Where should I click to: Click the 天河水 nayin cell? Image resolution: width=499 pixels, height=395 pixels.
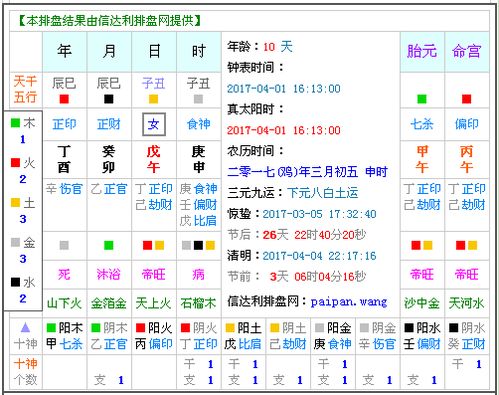[466, 303]
